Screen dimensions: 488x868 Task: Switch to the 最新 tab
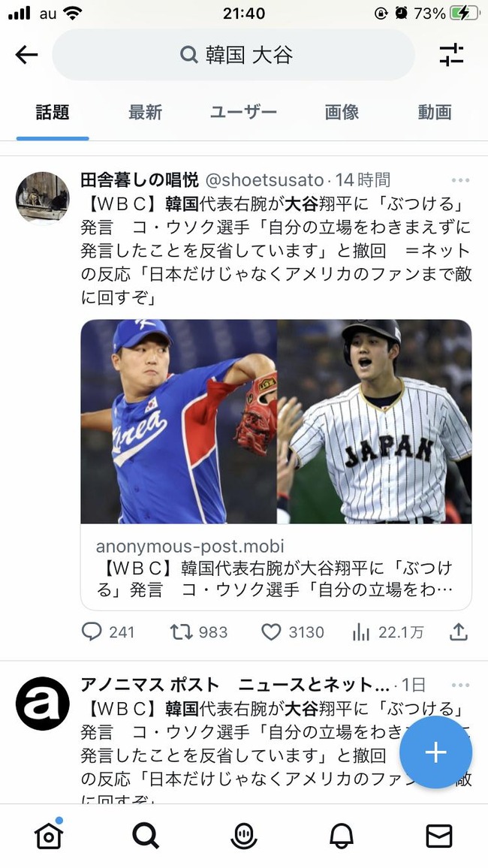pyautogui.click(x=145, y=113)
